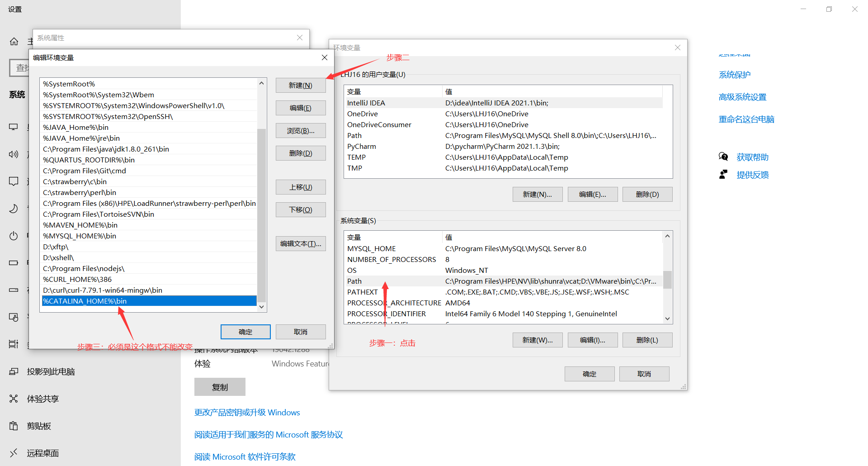Image resolution: width=868 pixels, height=466 pixels.
Task: Select the %SystemRoot% entry
Action: 149,84
